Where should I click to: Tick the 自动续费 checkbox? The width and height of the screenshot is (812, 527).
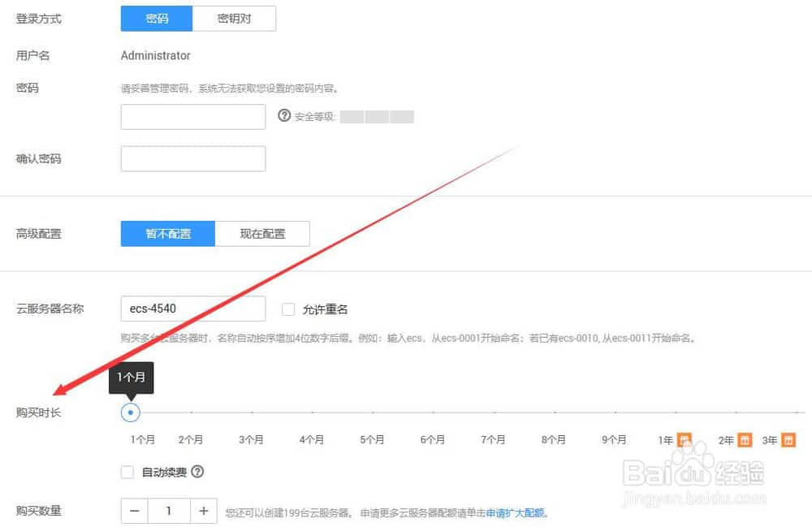[127, 472]
